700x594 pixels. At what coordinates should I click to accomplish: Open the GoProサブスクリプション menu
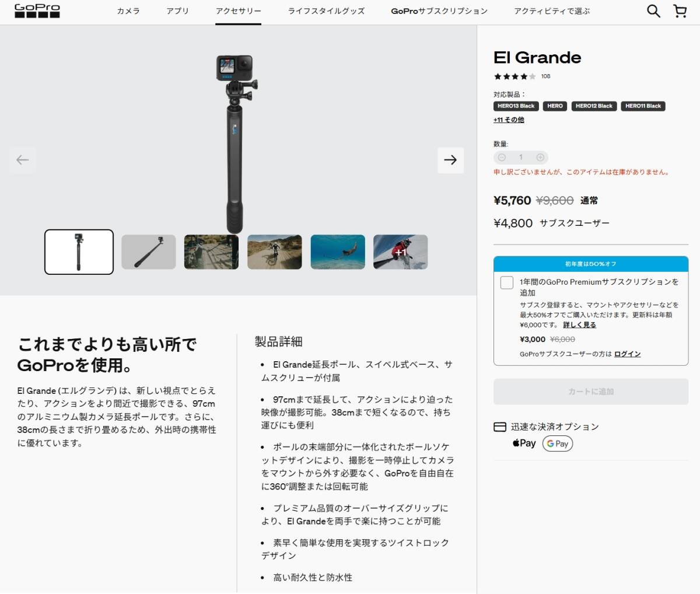click(439, 11)
